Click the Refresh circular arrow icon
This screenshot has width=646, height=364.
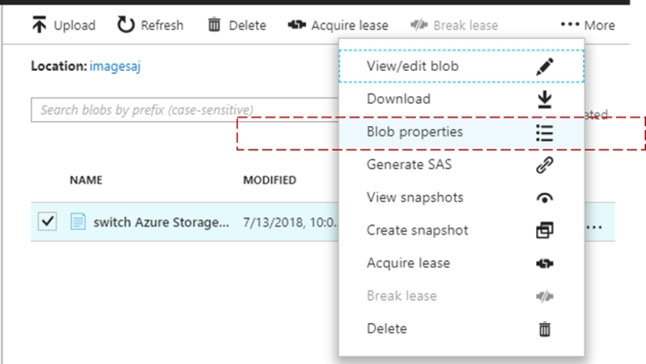pyautogui.click(x=126, y=25)
